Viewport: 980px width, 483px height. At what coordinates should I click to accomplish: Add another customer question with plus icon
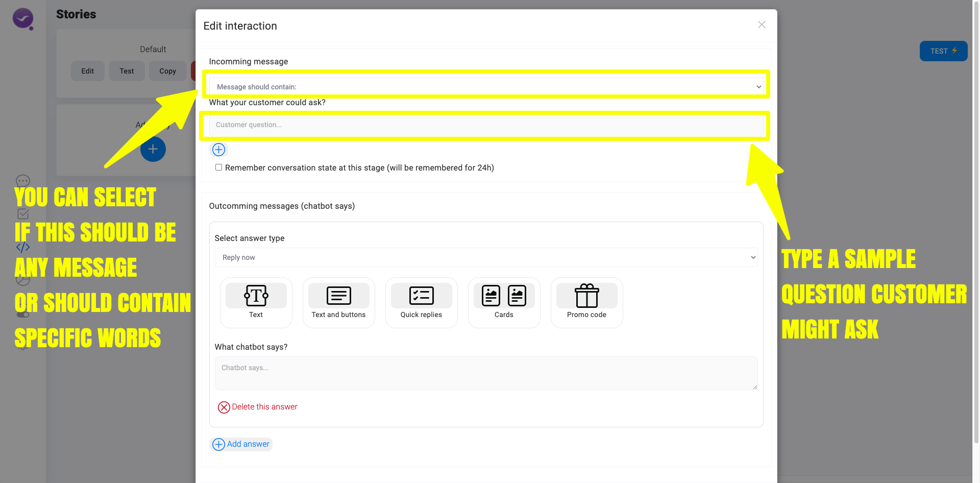(218, 150)
